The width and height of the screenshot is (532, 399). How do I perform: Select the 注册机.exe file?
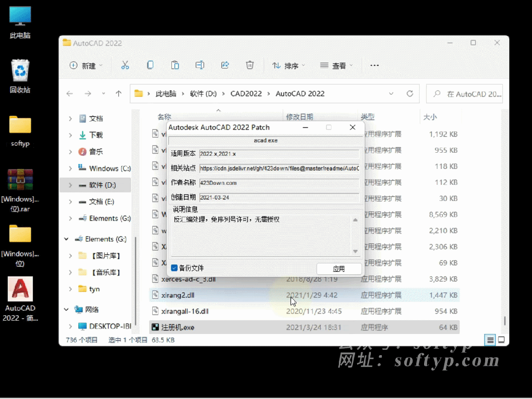[x=304, y=327]
